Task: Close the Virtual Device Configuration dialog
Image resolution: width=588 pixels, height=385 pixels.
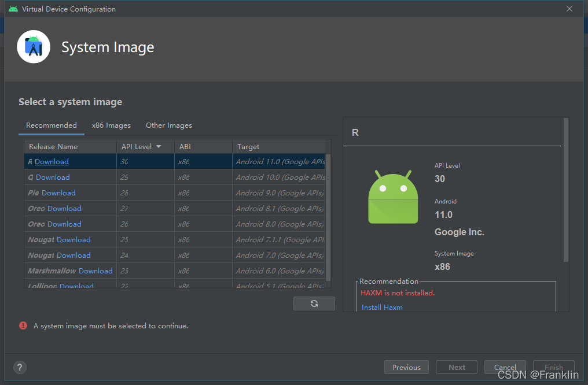Action: (569, 9)
